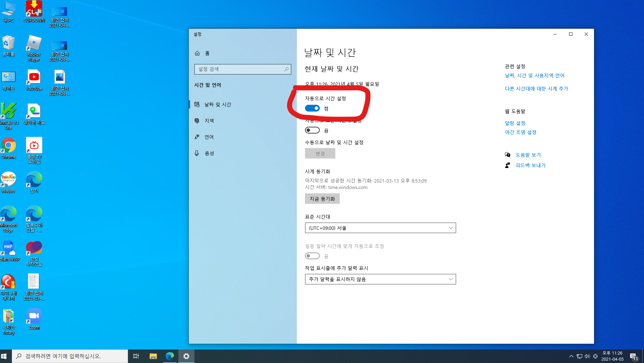The height and width of the screenshot is (363, 644).
Task: Open the 표준 시간대 (UTC+09:00) 서울 dropdown
Action: 380,228
